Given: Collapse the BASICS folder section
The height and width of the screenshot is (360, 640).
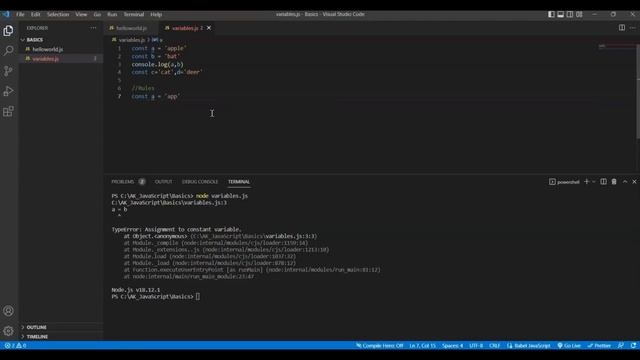Looking at the screenshot, I should (x=61, y=40).
